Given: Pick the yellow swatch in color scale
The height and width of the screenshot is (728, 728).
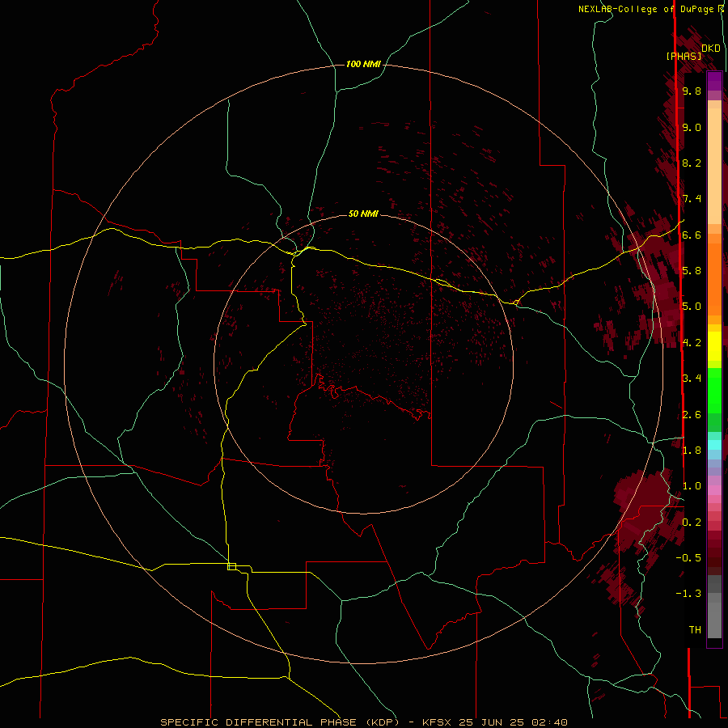Looking at the screenshot, I should coord(714,346).
